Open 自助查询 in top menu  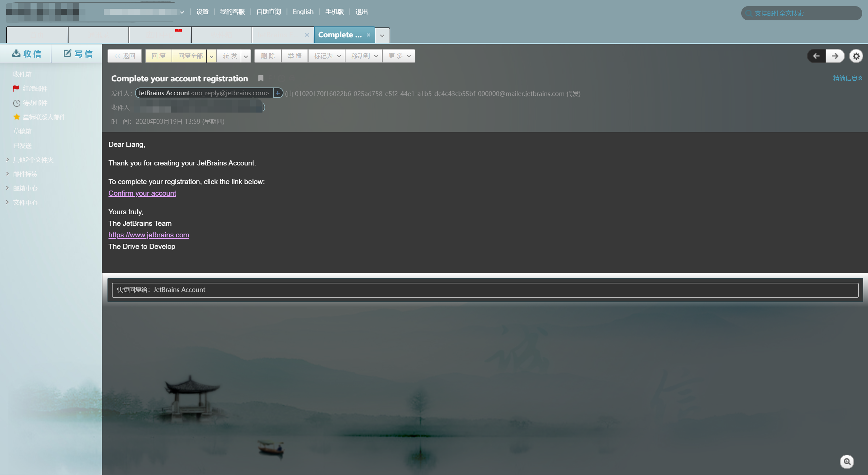[269, 12]
